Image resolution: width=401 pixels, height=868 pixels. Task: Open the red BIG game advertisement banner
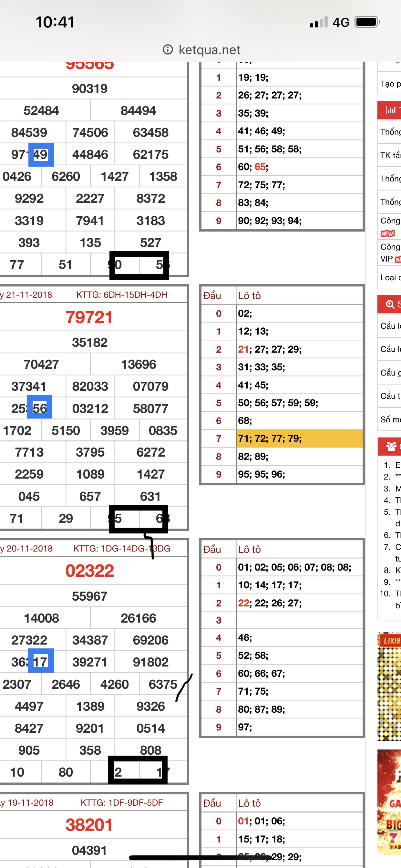[x=389, y=802]
